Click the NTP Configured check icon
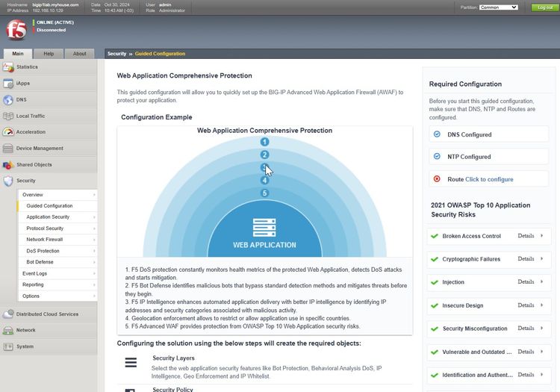The image size is (560, 392). tap(437, 156)
